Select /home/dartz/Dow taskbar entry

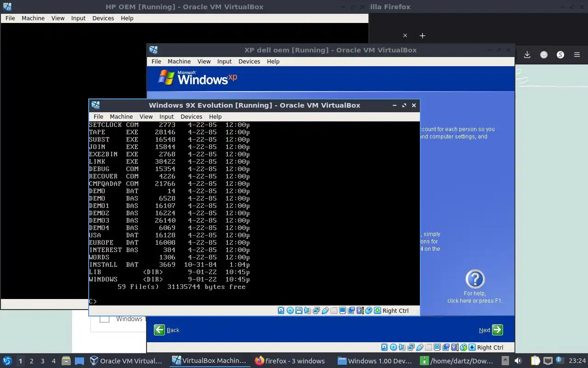click(457, 361)
